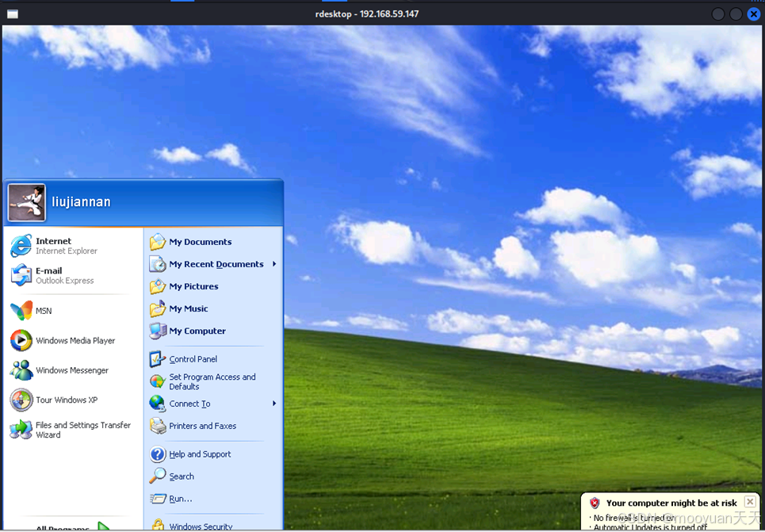Open Internet Explorer from the Start menu
765x532 pixels.
click(x=21, y=246)
